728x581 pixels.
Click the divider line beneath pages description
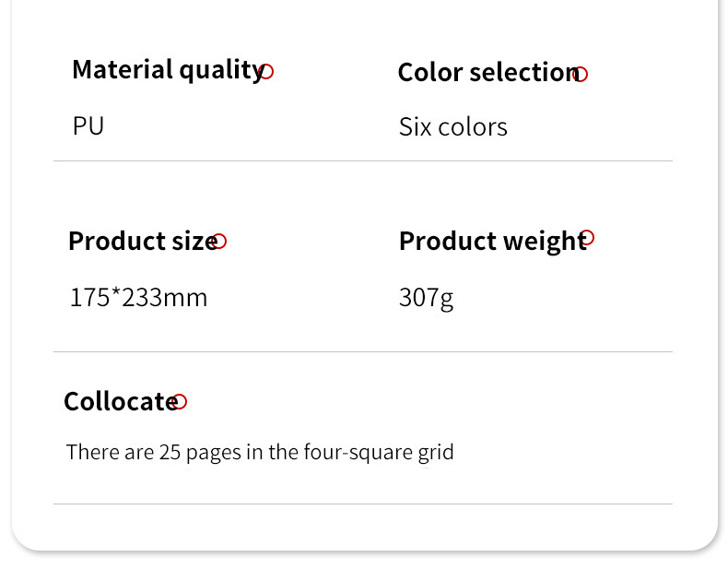tap(363, 504)
